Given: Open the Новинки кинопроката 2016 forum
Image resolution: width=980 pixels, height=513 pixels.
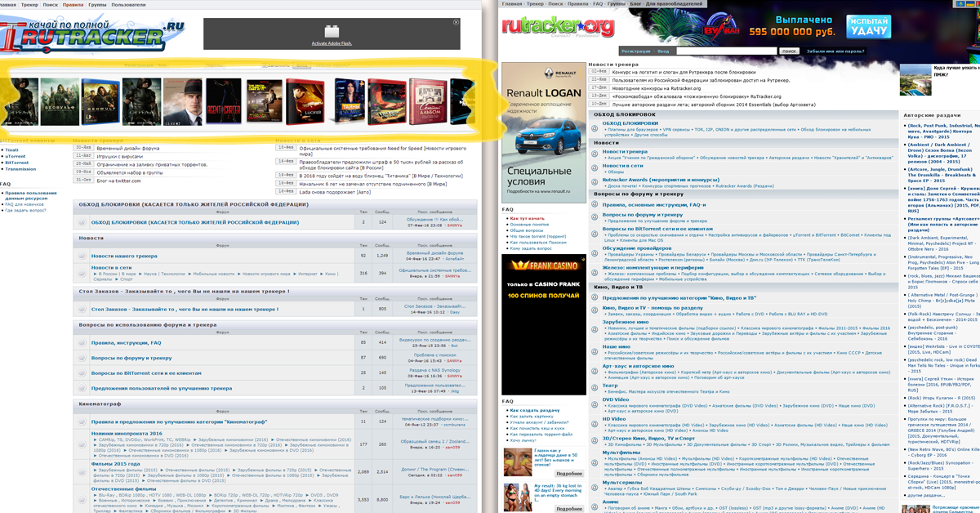Looking at the screenshot, I should 127,433.
